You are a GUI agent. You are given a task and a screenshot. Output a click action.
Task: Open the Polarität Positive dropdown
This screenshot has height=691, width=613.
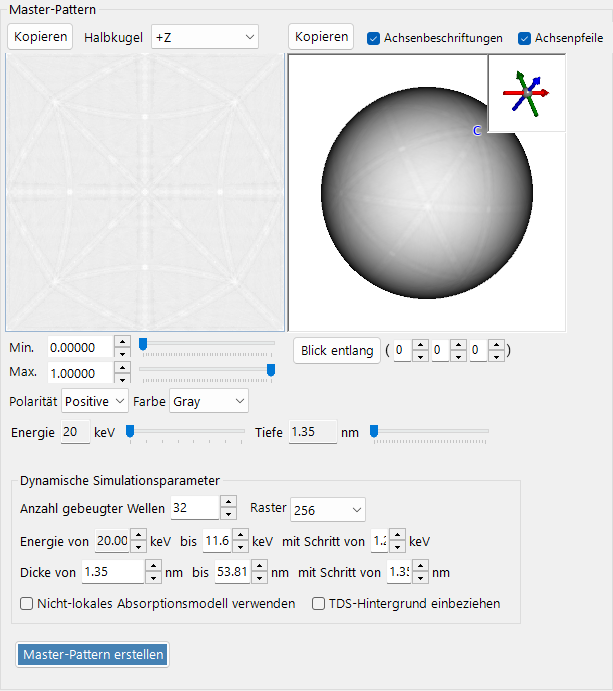coord(95,401)
